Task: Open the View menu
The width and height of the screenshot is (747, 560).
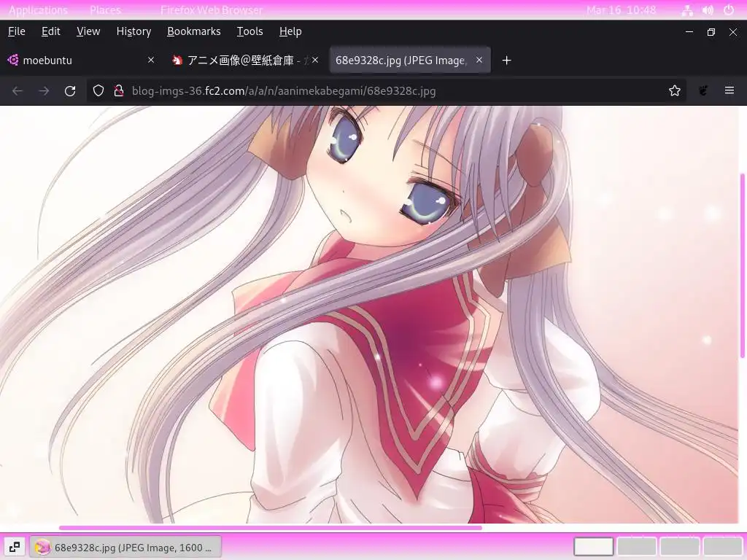Action: click(88, 31)
